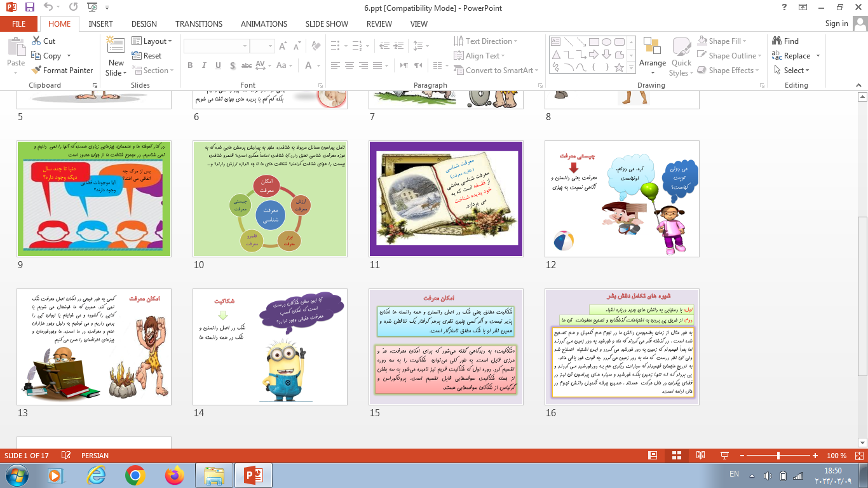868x488 pixels.
Task: Toggle Reading View in status bar
Action: (x=700, y=456)
